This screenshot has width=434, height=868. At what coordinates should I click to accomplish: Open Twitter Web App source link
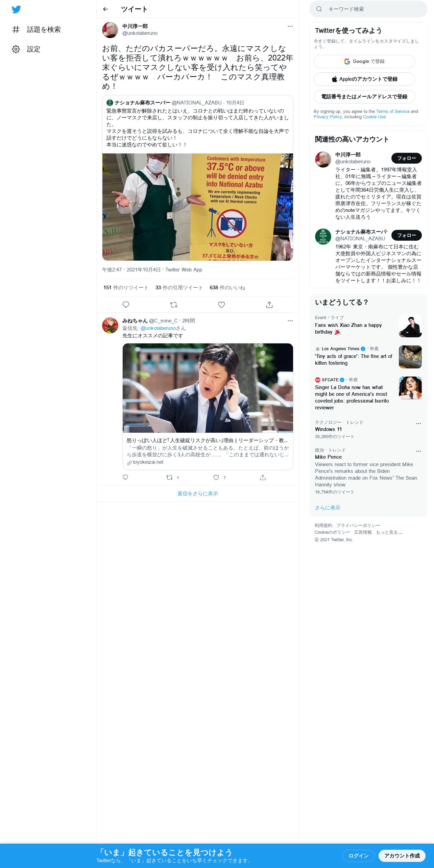[184, 270]
